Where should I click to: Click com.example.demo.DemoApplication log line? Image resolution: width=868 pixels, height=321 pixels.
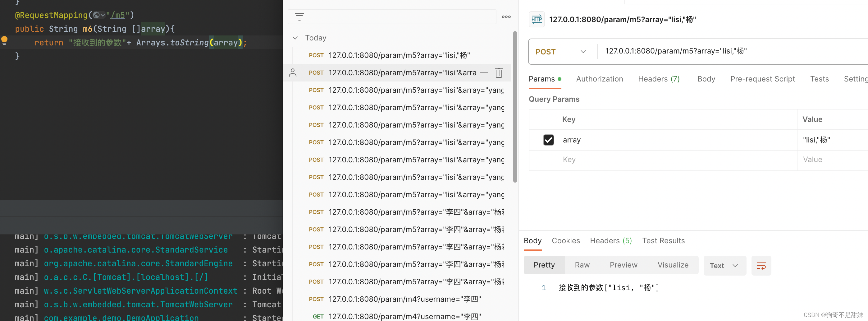[x=121, y=317]
